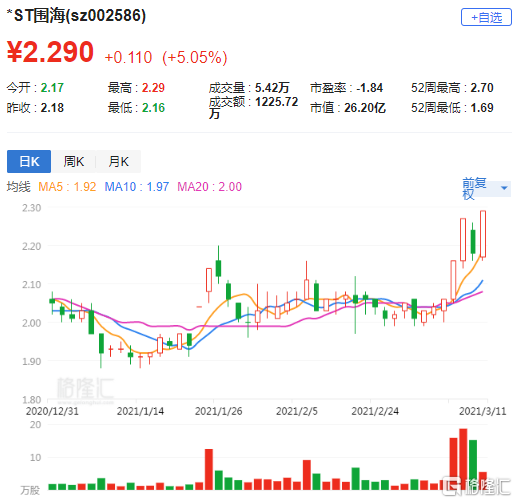Image resolution: width=517 pixels, height=503 pixels.
Task: Click the latest tall red candlestick near 2.29
Action: tap(483, 234)
